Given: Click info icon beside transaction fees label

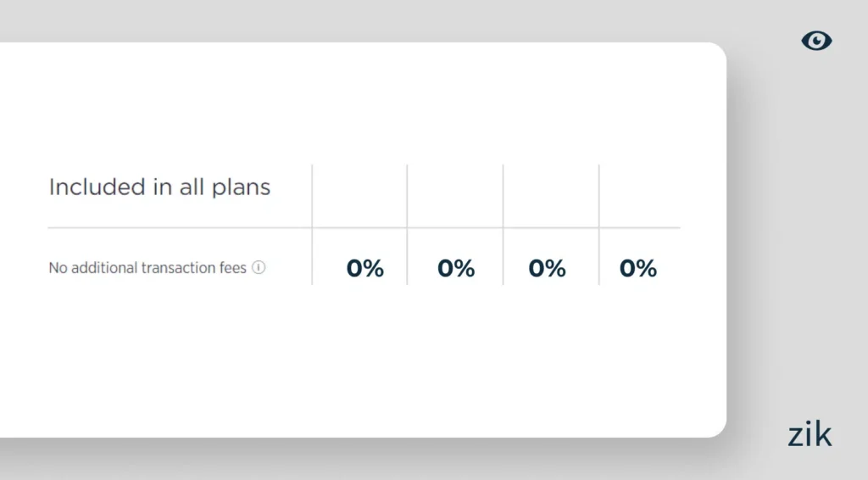Looking at the screenshot, I should (x=259, y=268).
